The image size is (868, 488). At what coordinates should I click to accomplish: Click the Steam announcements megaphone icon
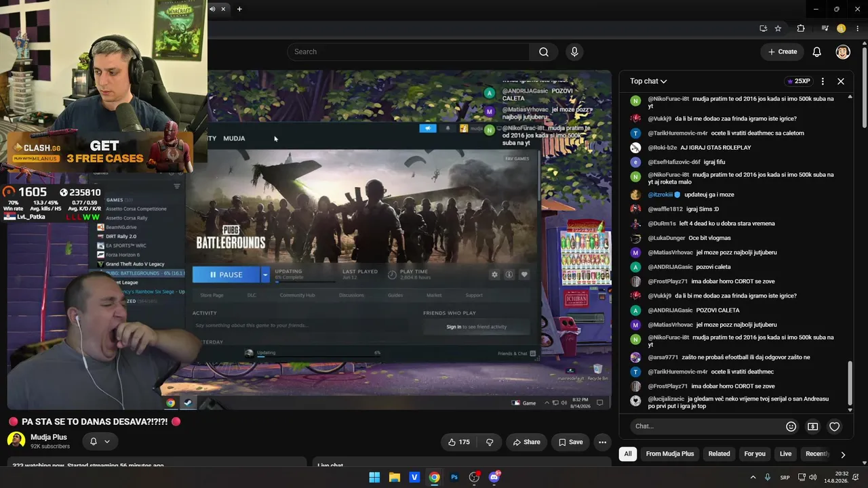428,128
